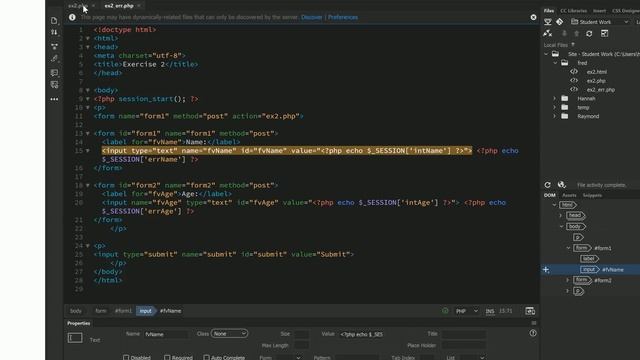Screen dimensions: 640x360
Task: Click the connect to remote server icon
Action: [x=548, y=22]
